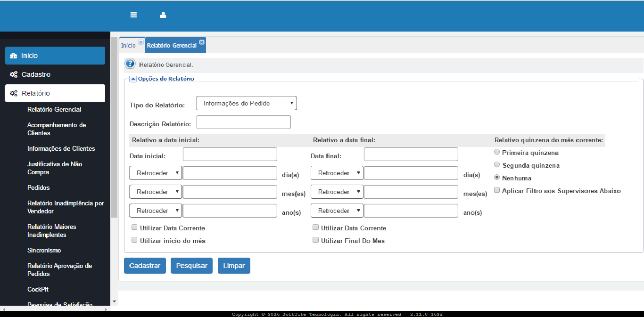Click the Relatório gears icon in sidebar
This screenshot has width=644, height=317.
pyautogui.click(x=14, y=93)
